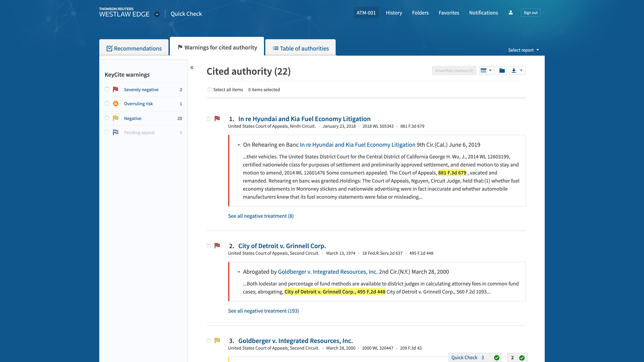Enable the Select all items checkbox
Viewport: 644px width, 362px height.
(210, 90)
